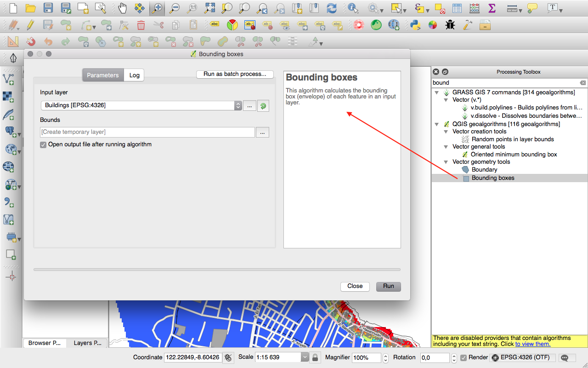Click Add Vector Layer icon in side toolbar
Screen dimensions: 588x368
click(9, 79)
